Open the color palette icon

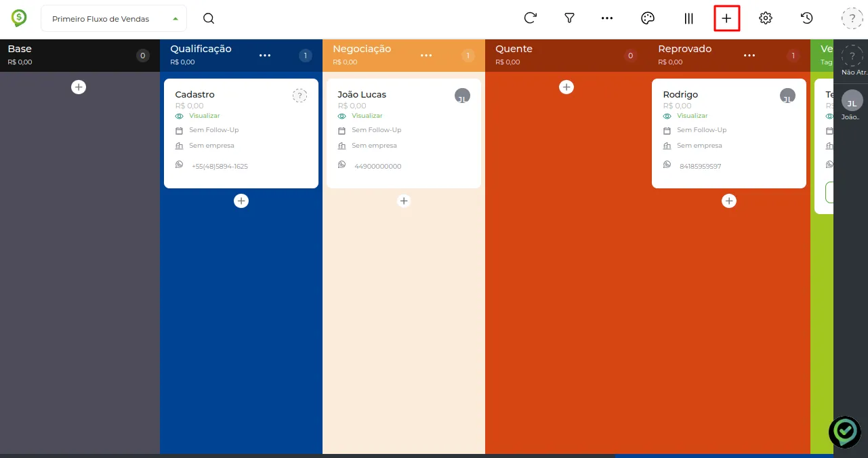648,18
